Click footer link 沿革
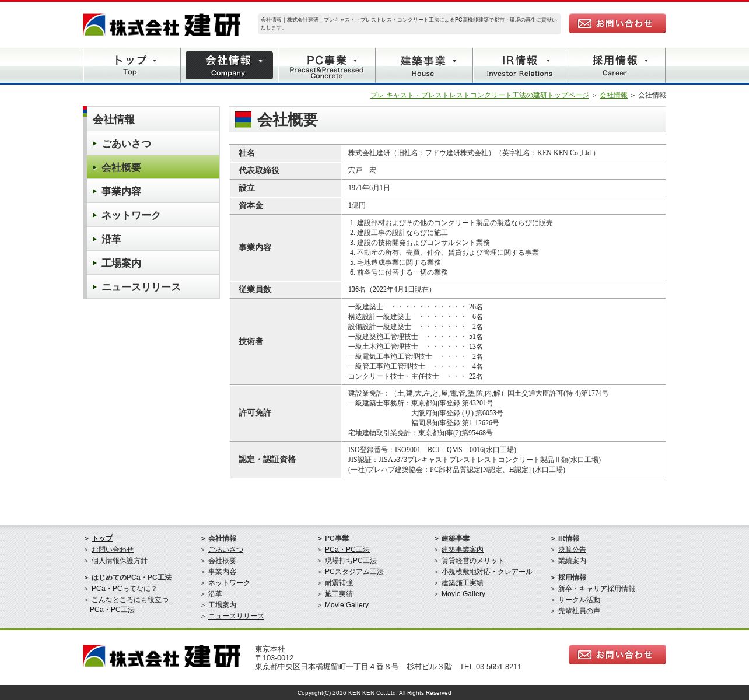Viewport: 749px width, 700px height. tap(215, 594)
